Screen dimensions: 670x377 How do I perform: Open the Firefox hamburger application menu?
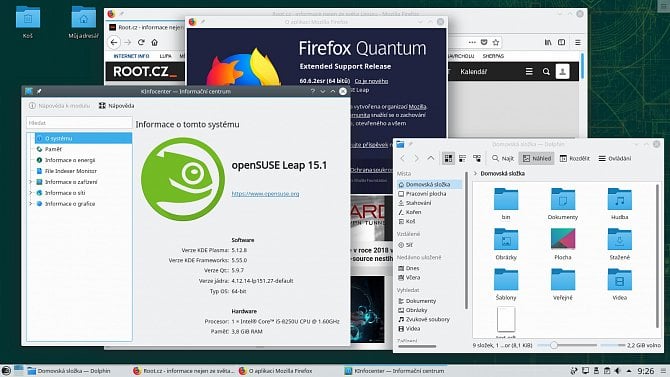(578, 42)
